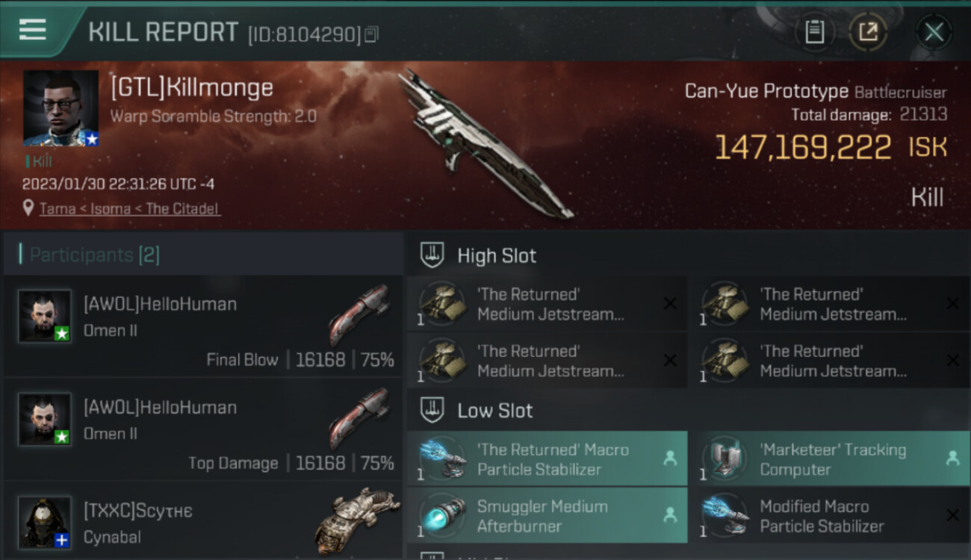
Task: Share kill report via export icon
Action: coord(868,32)
